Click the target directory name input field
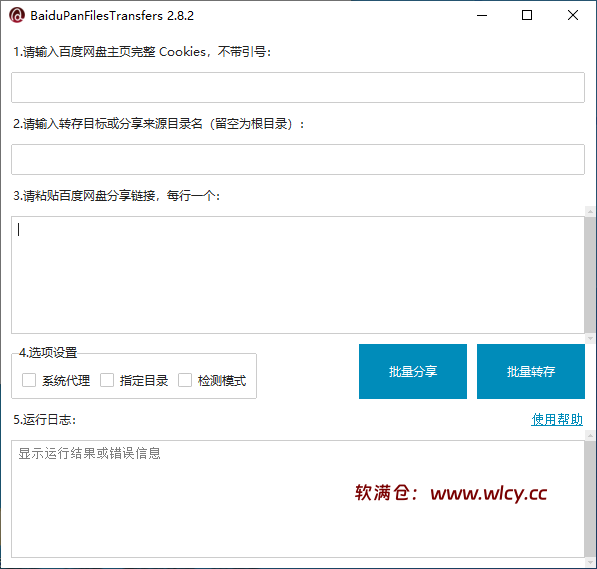Image resolution: width=597 pixels, height=569 pixels. 298,159
